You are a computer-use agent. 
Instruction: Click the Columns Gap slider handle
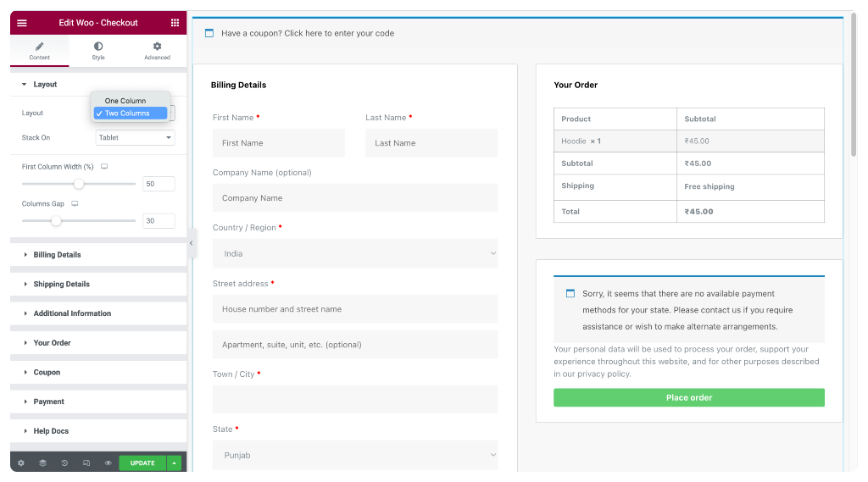tap(56, 221)
